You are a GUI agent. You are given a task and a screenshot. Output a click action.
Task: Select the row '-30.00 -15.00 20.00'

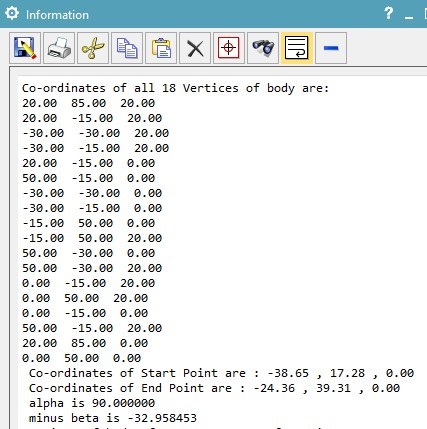click(96, 148)
